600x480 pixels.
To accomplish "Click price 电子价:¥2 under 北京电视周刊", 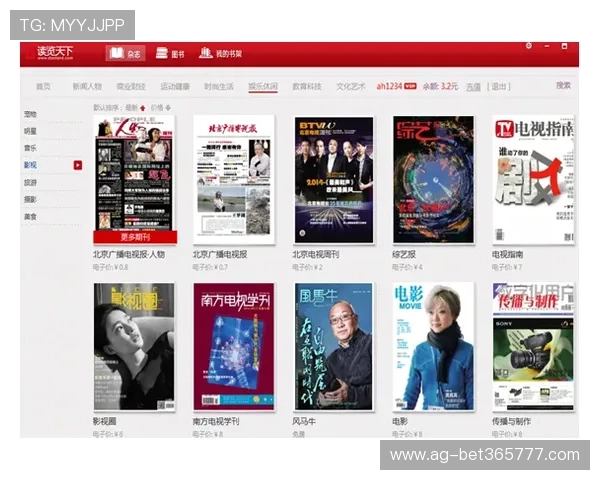I will tap(307, 267).
